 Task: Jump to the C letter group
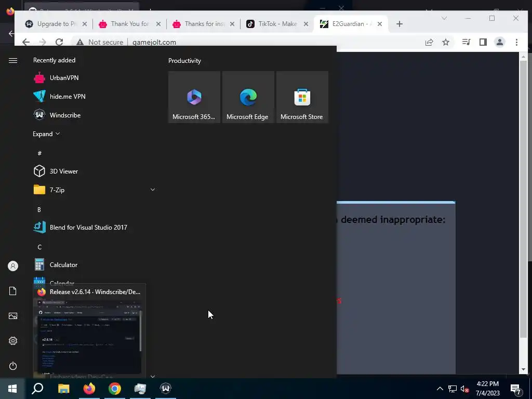(39, 247)
